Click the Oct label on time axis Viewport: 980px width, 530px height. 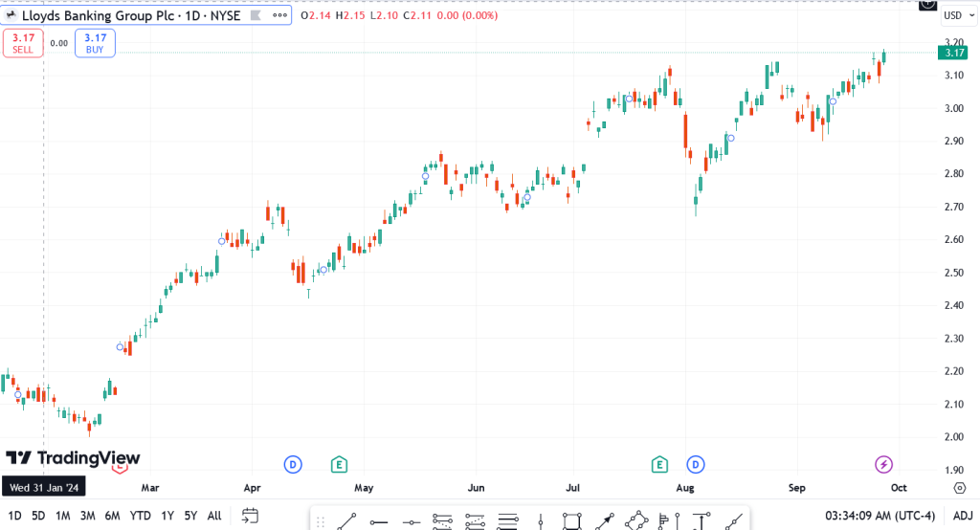899,488
